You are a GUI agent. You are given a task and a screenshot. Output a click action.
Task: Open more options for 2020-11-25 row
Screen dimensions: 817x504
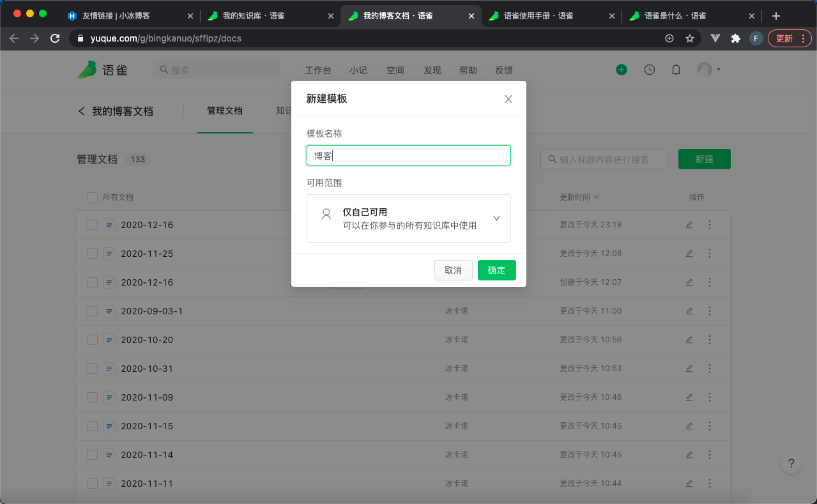tap(710, 254)
